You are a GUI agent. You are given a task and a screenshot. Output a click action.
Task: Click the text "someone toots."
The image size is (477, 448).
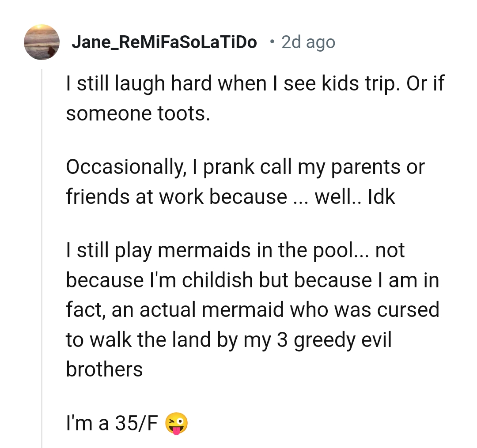(x=137, y=113)
